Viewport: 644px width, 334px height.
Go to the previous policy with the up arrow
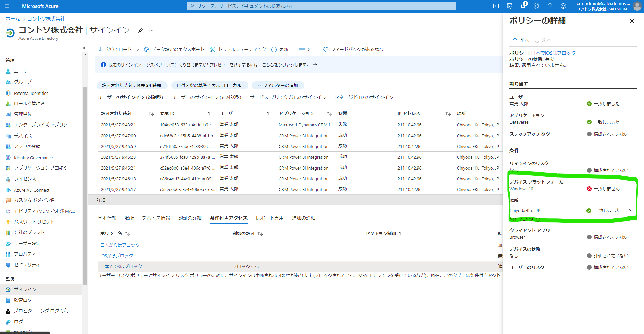pyautogui.click(x=521, y=40)
